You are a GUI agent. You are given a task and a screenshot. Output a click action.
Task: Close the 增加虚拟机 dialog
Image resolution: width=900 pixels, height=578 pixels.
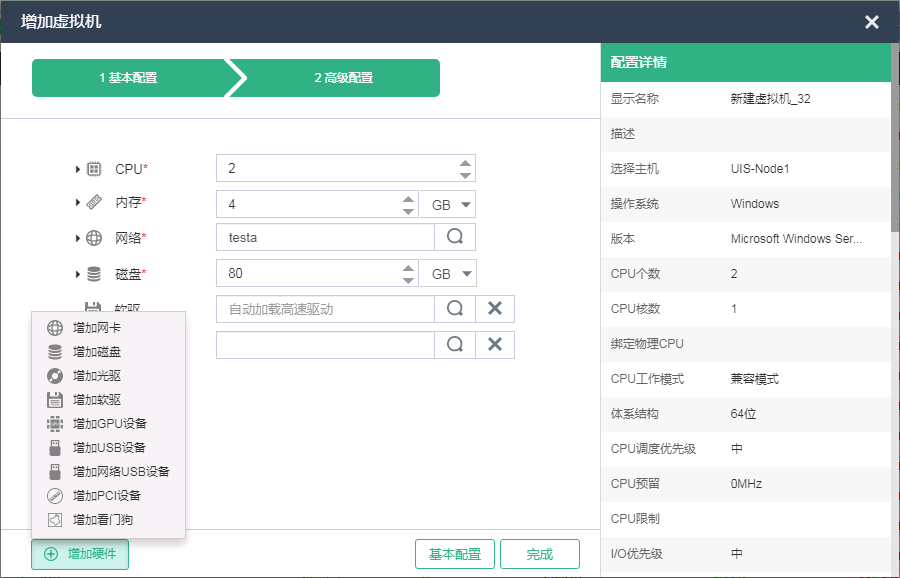coord(872,22)
